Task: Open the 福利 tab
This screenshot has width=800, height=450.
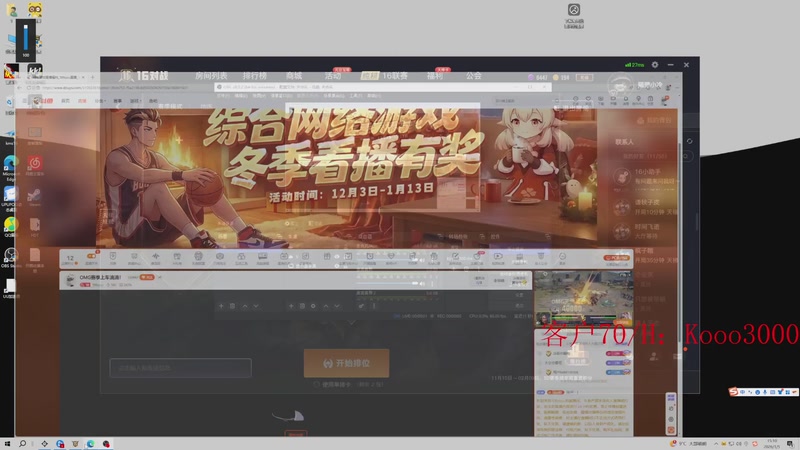Action: coord(435,76)
